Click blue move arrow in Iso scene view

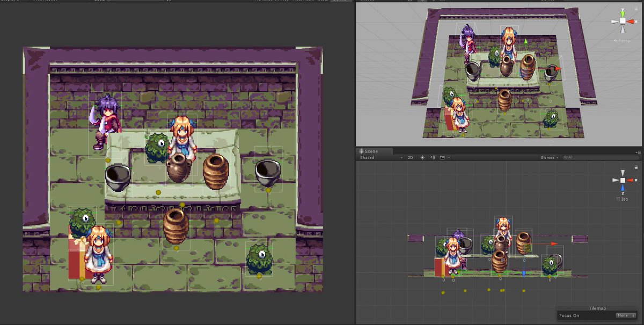tap(524, 274)
